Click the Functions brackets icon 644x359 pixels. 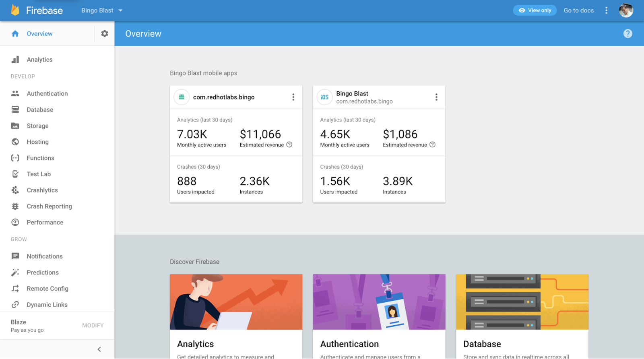click(x=15, y=158)
